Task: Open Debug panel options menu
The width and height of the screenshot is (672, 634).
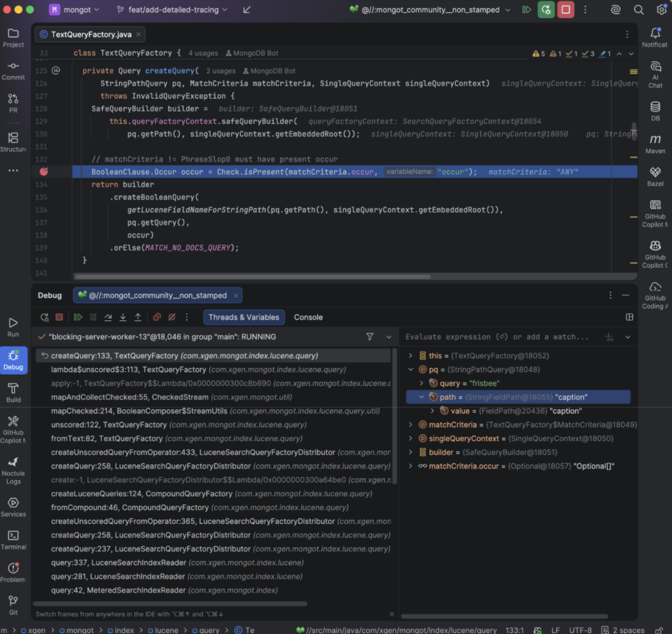Action: coord(610,295)
